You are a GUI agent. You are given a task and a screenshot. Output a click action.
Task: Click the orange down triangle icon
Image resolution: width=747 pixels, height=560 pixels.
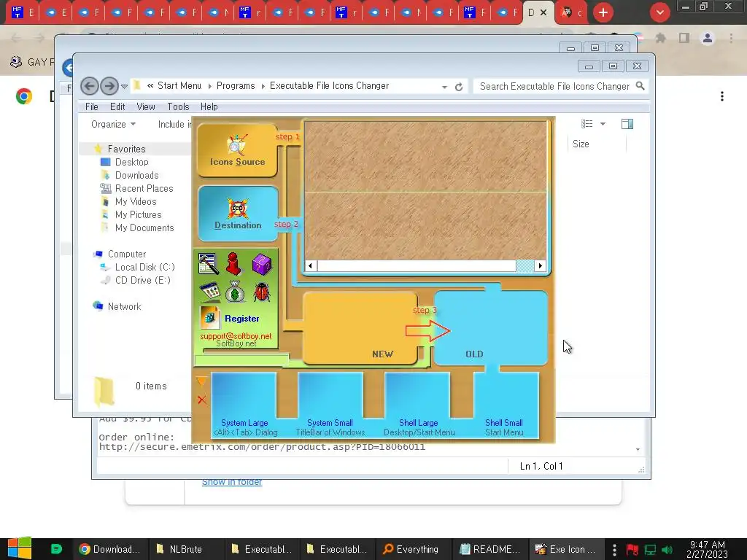[x=201, y=381]
